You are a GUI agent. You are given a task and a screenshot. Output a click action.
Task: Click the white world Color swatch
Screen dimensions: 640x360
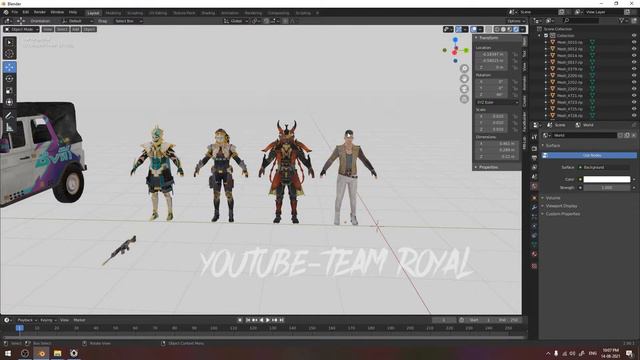tap(607, 179)
